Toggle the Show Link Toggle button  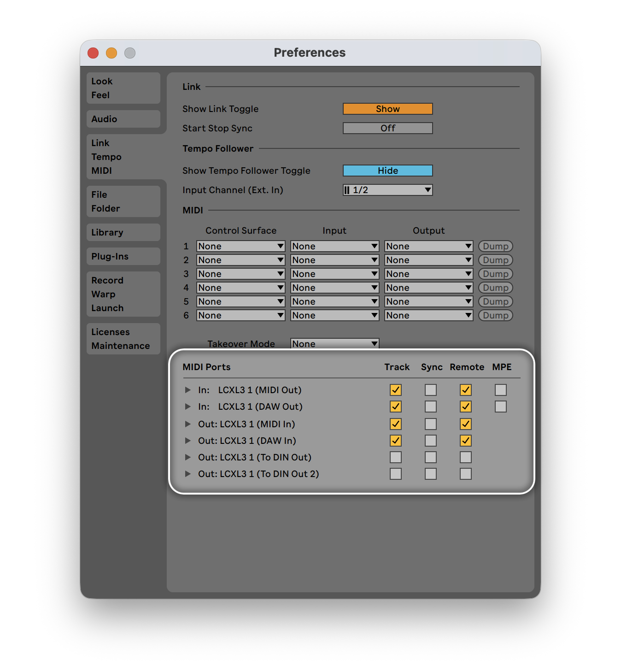(x=388, y=109)
